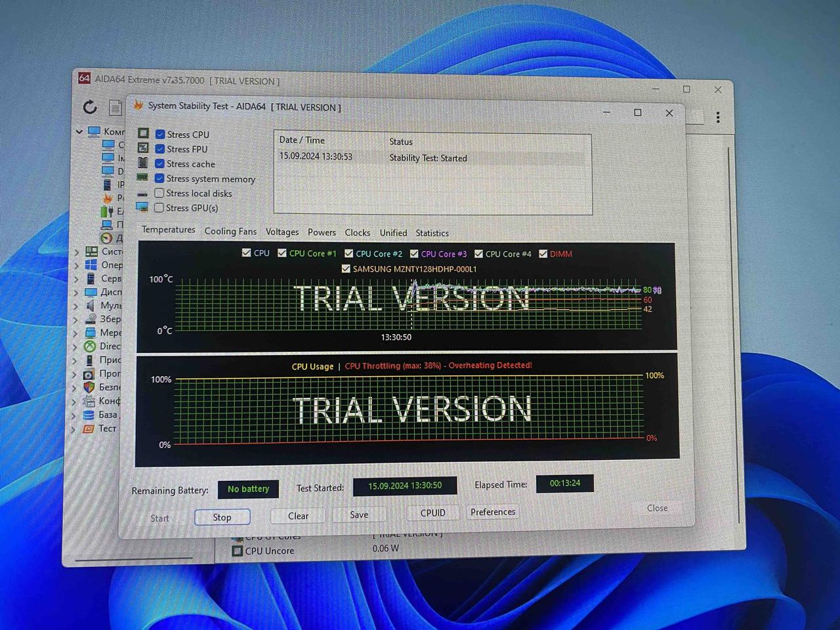The width and height of the screenshot is (840, 630).
Task: Switch to the Cooling Fans tab
Action: [230, 231]
